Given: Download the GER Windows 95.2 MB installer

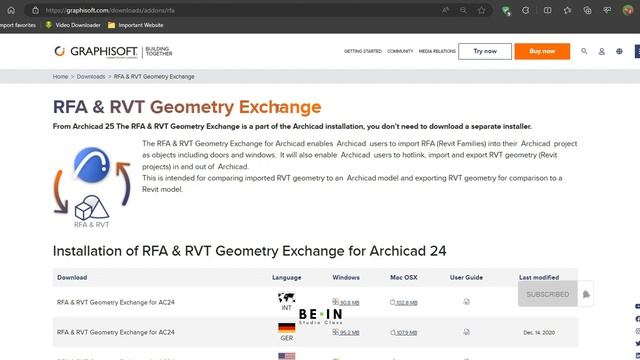Looking at the screenshot, I should pyautogui.click(x=346, y=333).
